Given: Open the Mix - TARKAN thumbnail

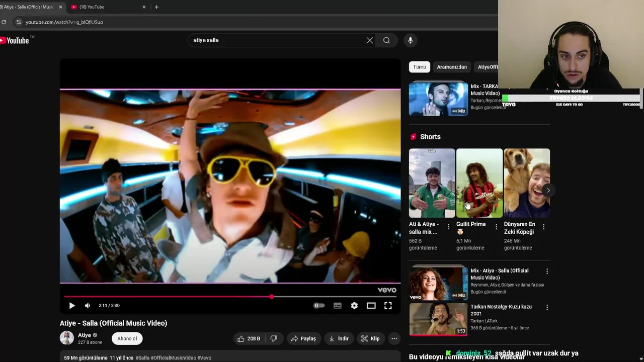Looking at the screenshot, I should pos(438,99).
